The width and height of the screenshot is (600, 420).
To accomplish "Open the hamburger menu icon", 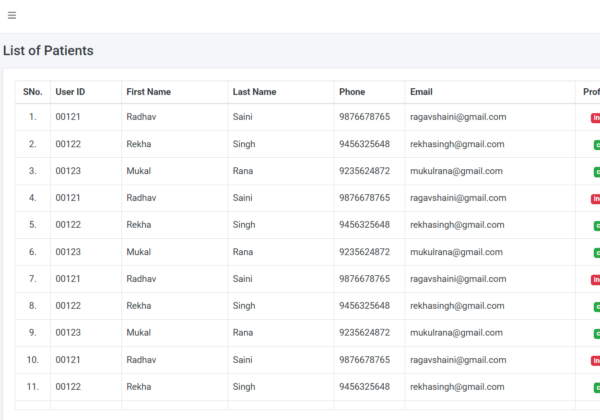I will pyautogui.click(x=11, y=15).
